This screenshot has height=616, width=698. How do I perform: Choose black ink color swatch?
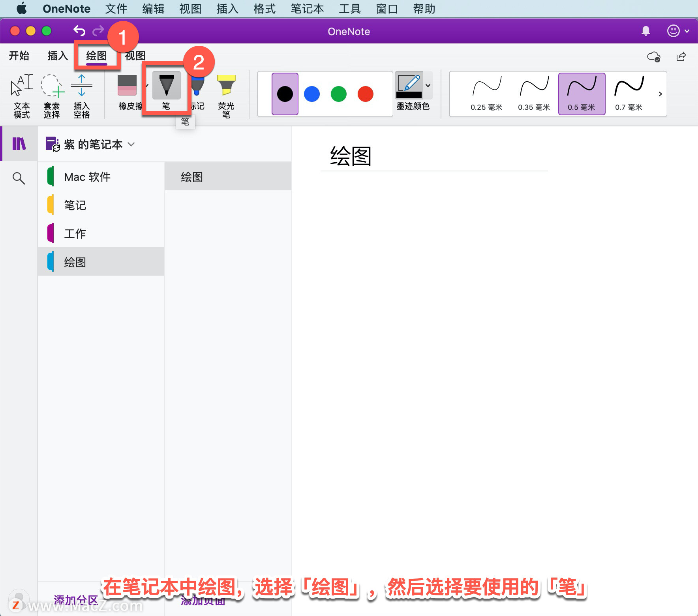click(285, 94)
